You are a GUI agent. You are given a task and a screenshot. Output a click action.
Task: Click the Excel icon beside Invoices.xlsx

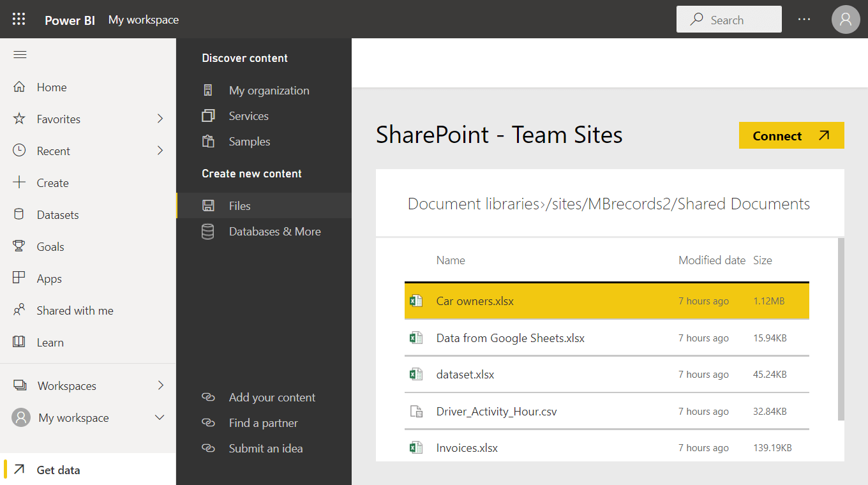416,447
